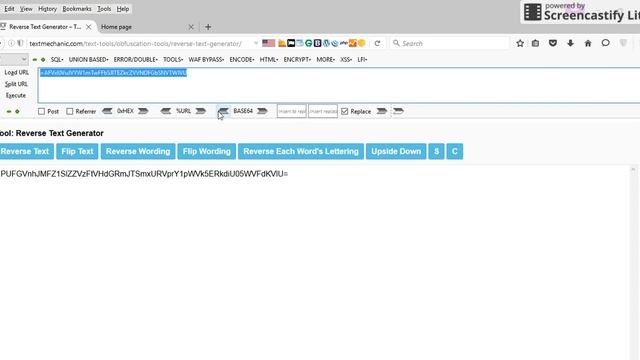Click the Load URL button
This screenshot has width=640, height=360.
16,72
